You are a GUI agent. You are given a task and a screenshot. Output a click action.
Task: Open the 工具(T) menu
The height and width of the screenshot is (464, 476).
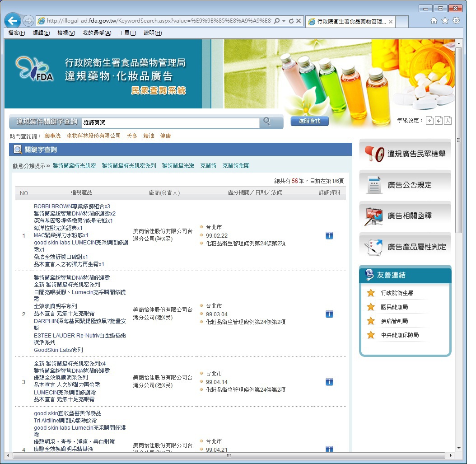pyautogui.click(x=127, y=33)
